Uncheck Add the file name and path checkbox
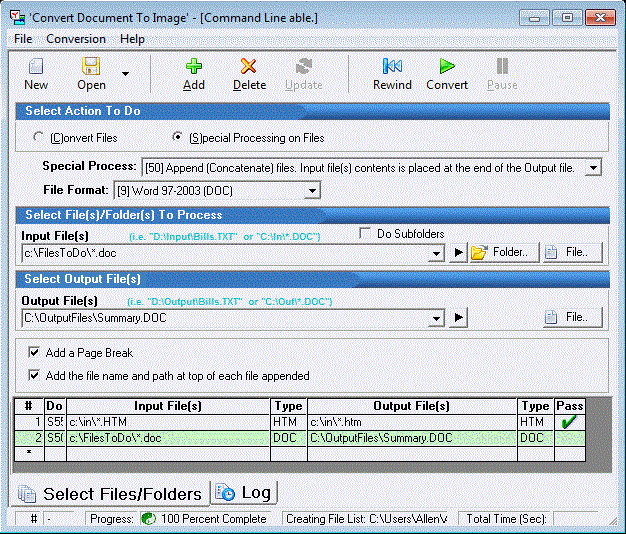Viewport: 626px width, 534px height. (34, 375)
